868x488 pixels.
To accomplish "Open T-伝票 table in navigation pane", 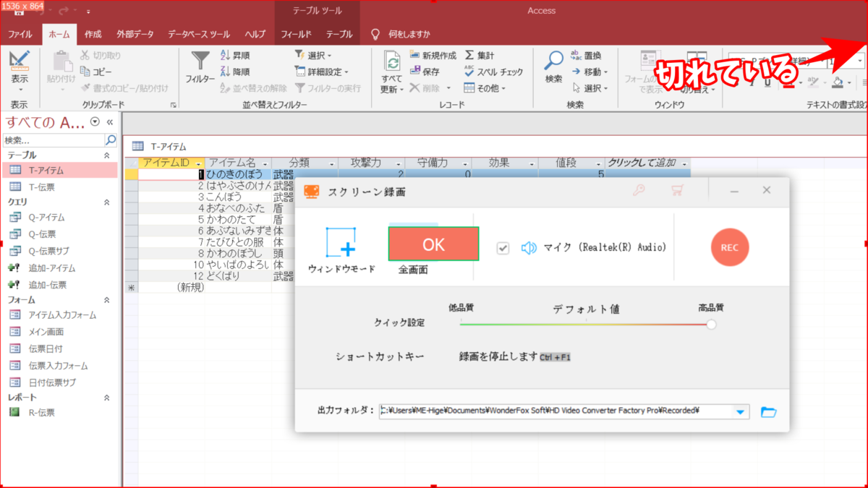I will pos(42,187).
